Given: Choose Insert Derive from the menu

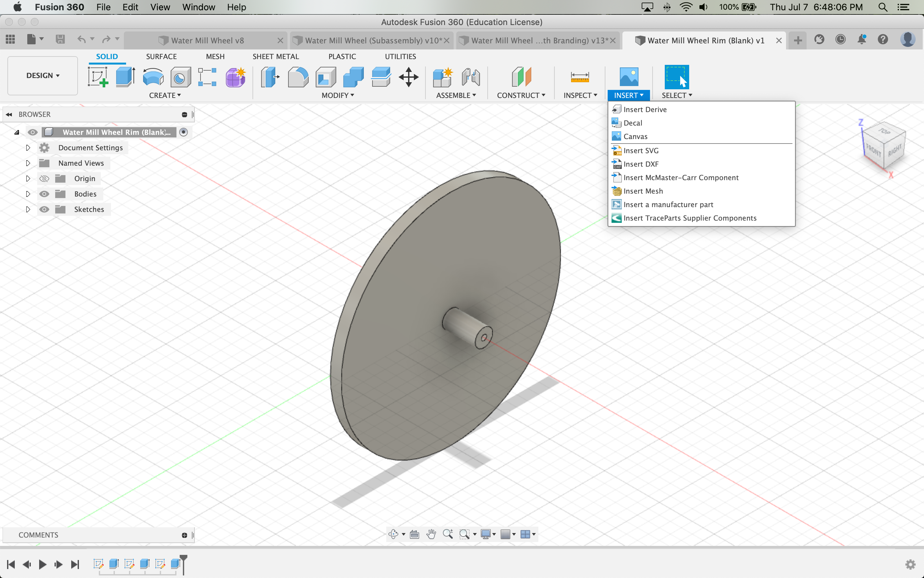Looking at the screenshot, I should pyautogui.click(x=701, y=109).
